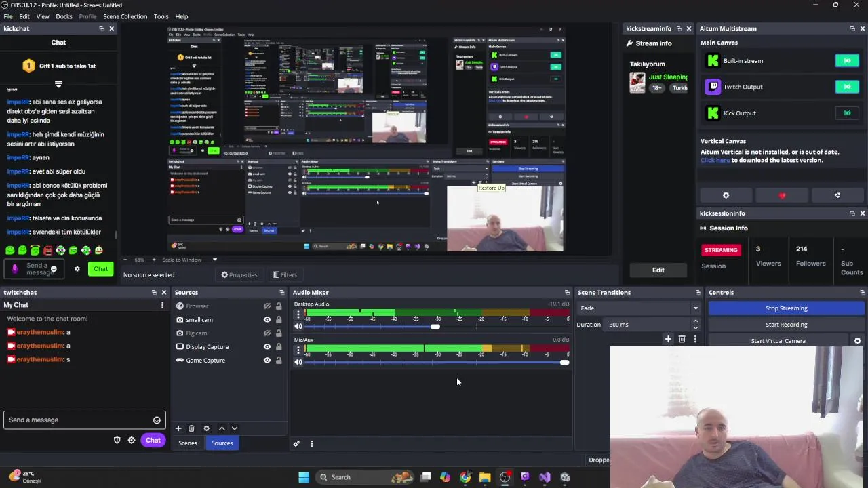Switch to the Sources tab
This screenshot has height=488, width=868.
pos(222,443)
